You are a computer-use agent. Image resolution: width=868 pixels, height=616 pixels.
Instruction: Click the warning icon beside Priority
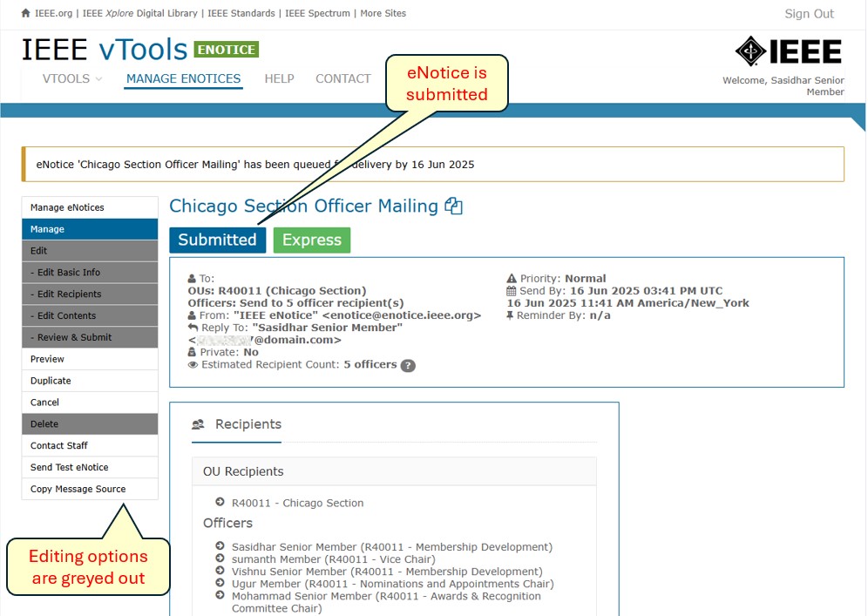click(x=512, y=279)
